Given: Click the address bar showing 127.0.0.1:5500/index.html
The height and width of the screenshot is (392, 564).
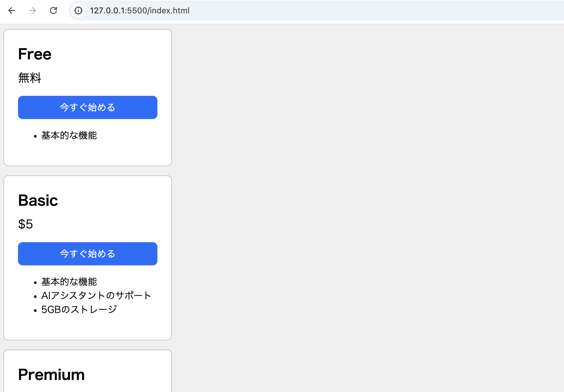Looking at the screenshot, I should point(140,10).
